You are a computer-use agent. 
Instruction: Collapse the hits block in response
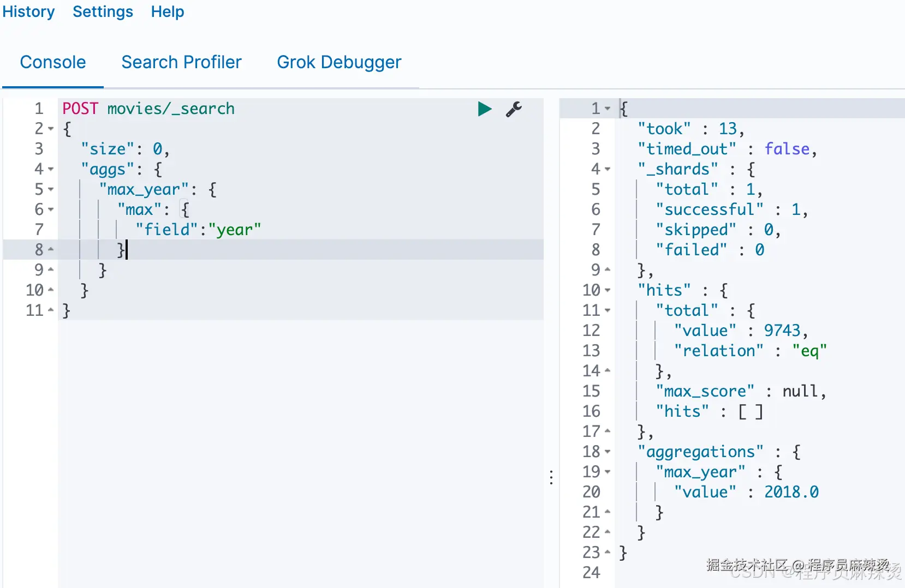[608, 291]
